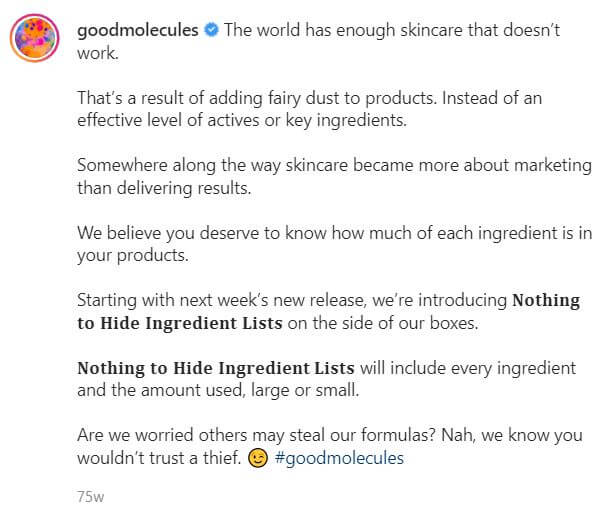This screenshot has height=518, width=604.
Task: Click the bold 'Nothing to Hide Ingredient Lists' line start
Action: coord(216,368)
